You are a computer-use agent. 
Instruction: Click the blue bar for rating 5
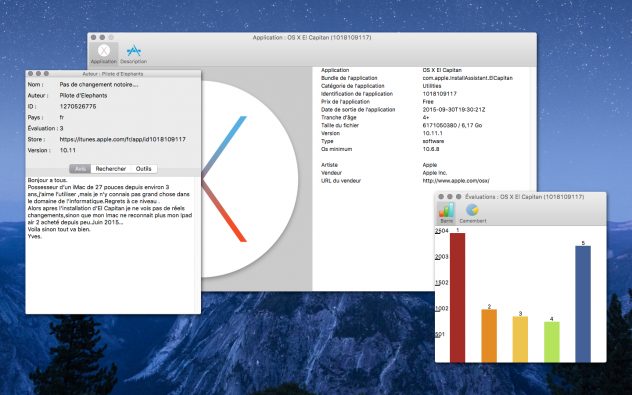pyautogui.click(x=583, y=304)
